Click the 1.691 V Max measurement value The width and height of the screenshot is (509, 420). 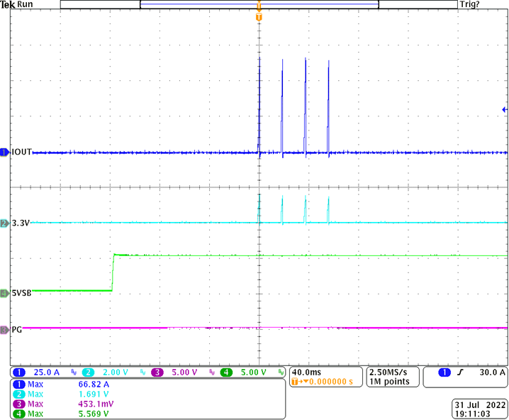click(x=94, y=394)
